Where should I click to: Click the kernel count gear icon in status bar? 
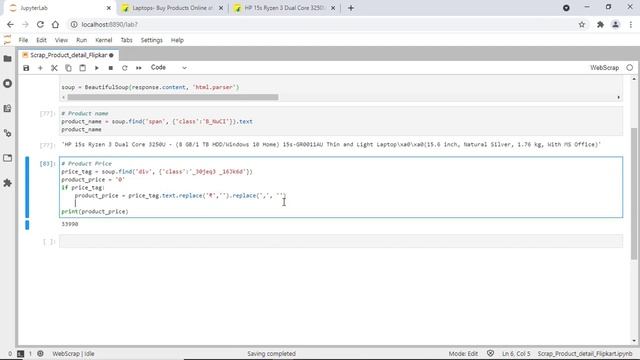pyautogui.click(x=40, y=353)
